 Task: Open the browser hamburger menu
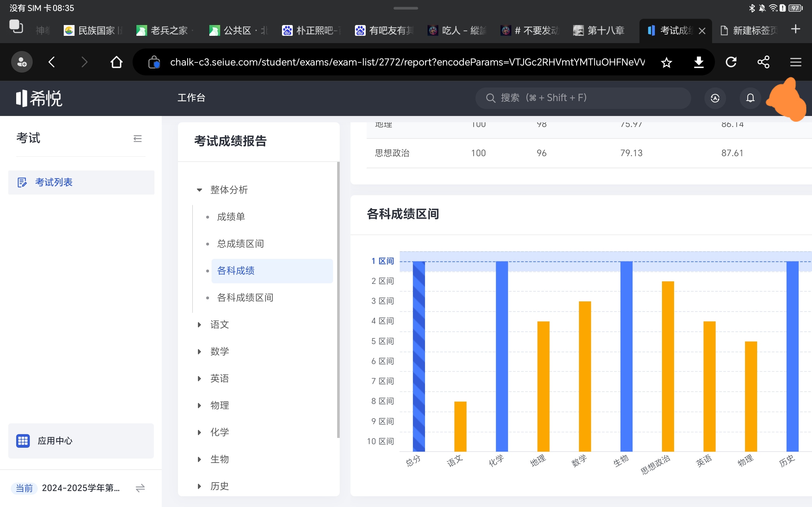(796, 62)
